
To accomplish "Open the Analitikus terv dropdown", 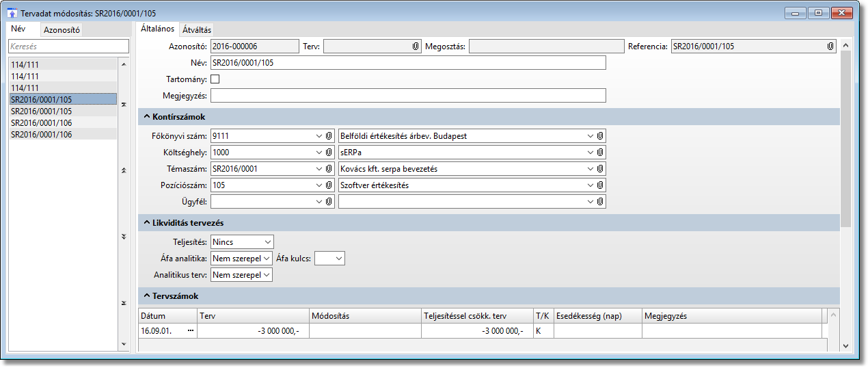I will click(x=267, y=274).
